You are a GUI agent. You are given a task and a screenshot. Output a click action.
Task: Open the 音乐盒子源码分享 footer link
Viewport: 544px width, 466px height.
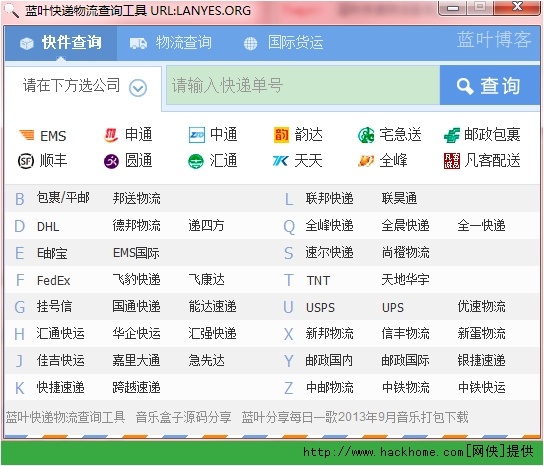[x=184, y=417]
